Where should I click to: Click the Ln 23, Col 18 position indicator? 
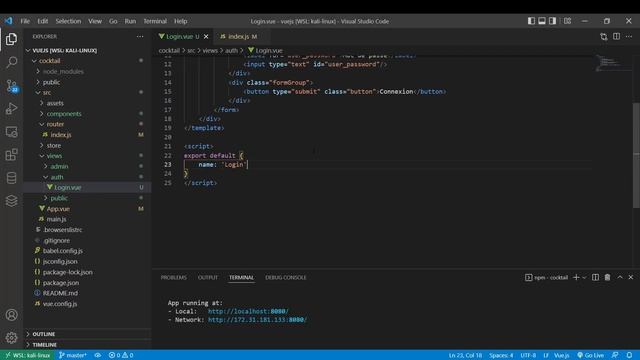click(x=465, y=355)
